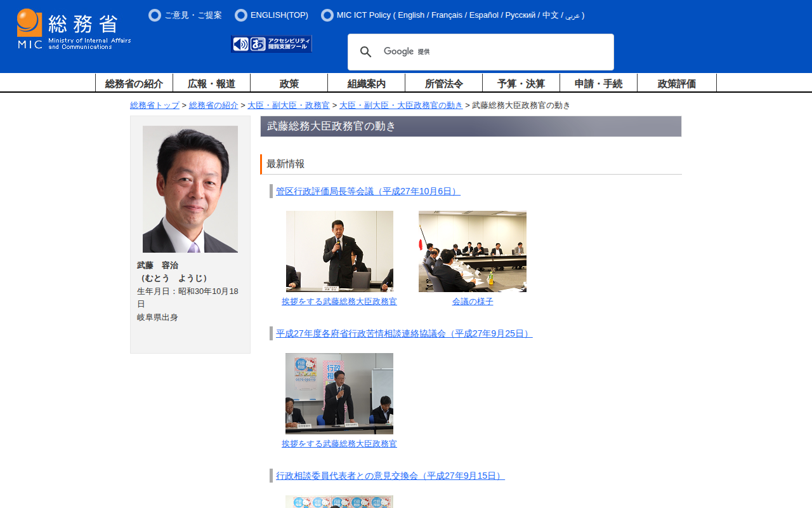Open MIC ICT Policy 中文 version
The image size is (812, 508).
click(551, 15)
